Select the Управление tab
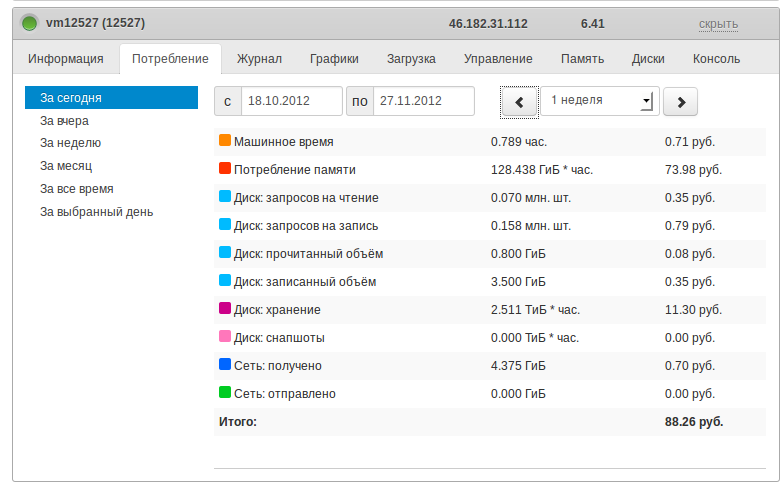 point(498,59)
